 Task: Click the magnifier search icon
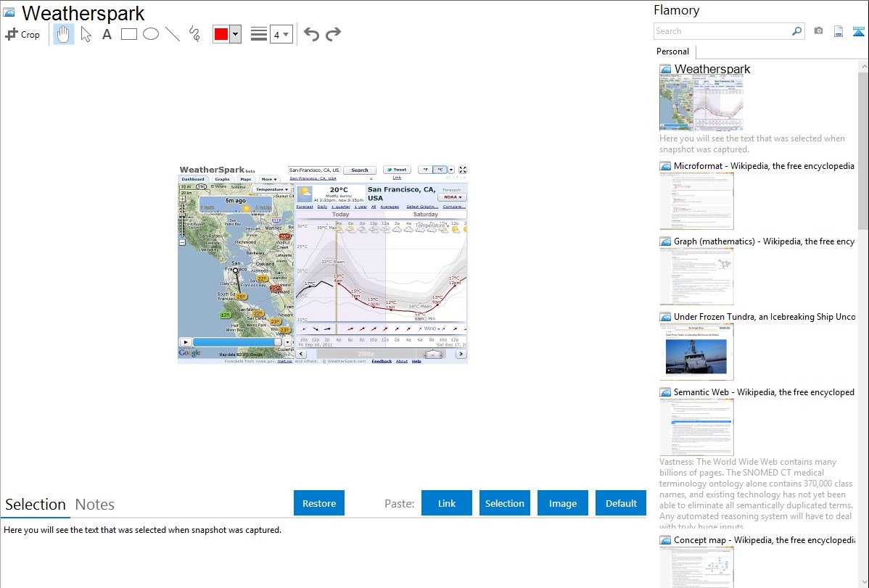click(797, 31)
